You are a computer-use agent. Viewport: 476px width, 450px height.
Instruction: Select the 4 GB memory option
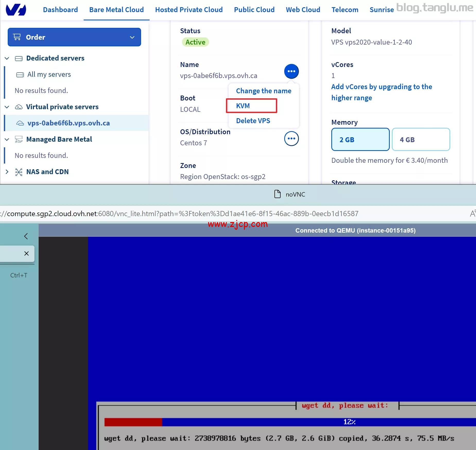(x=421, y=139)
